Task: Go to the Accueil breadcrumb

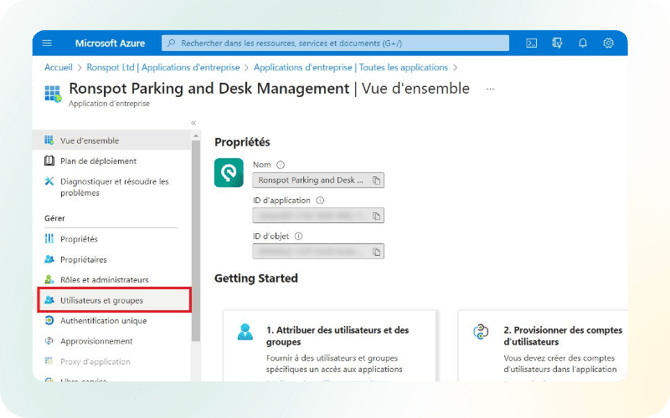Action: pos(59,68)
